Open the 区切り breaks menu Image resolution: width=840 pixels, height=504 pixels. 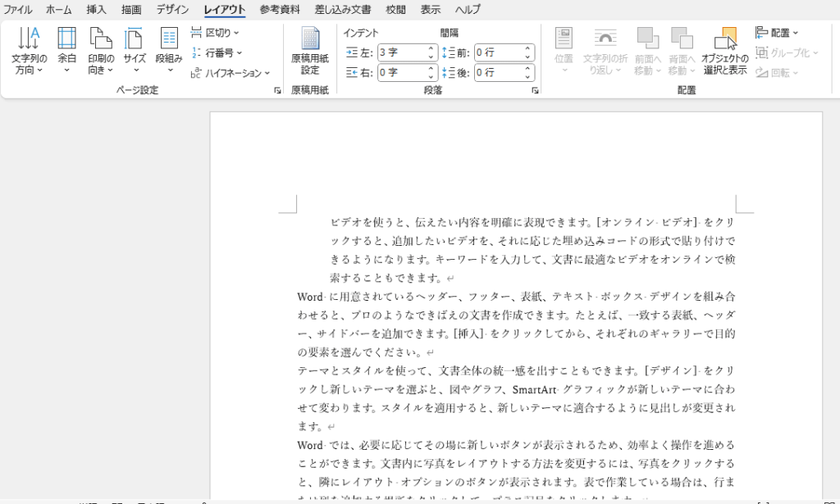[x=216, y=33]
